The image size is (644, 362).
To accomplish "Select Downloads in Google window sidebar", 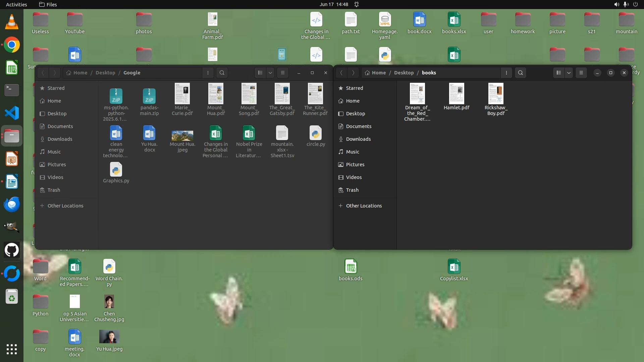I will [60, 139].
